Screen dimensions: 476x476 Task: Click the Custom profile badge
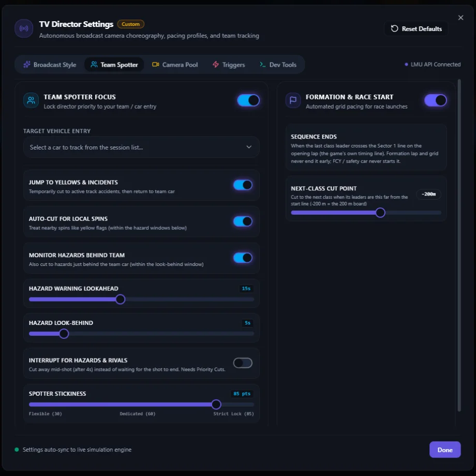(x=130, y=24)
